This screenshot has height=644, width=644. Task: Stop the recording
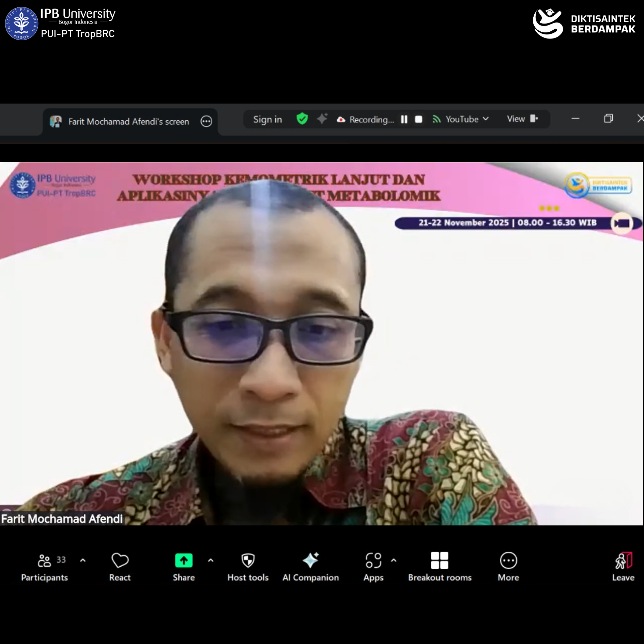coord(418,119)
